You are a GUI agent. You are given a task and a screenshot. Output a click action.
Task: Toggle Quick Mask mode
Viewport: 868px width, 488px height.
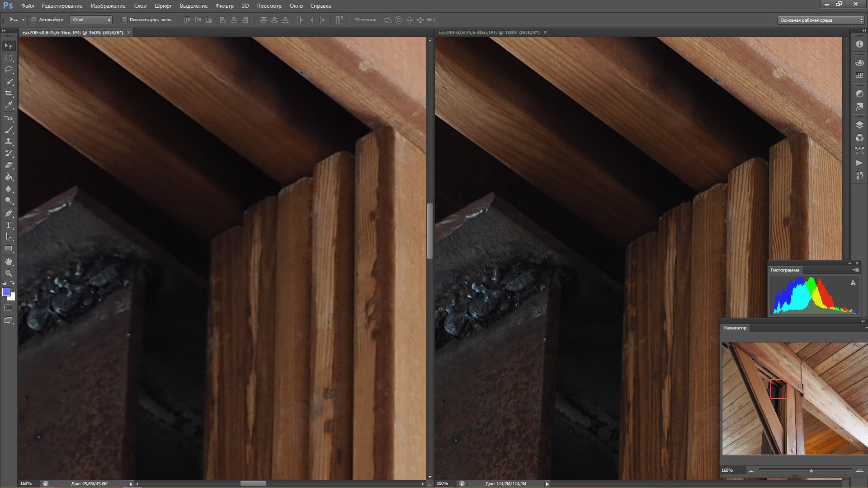click(9, 308)
